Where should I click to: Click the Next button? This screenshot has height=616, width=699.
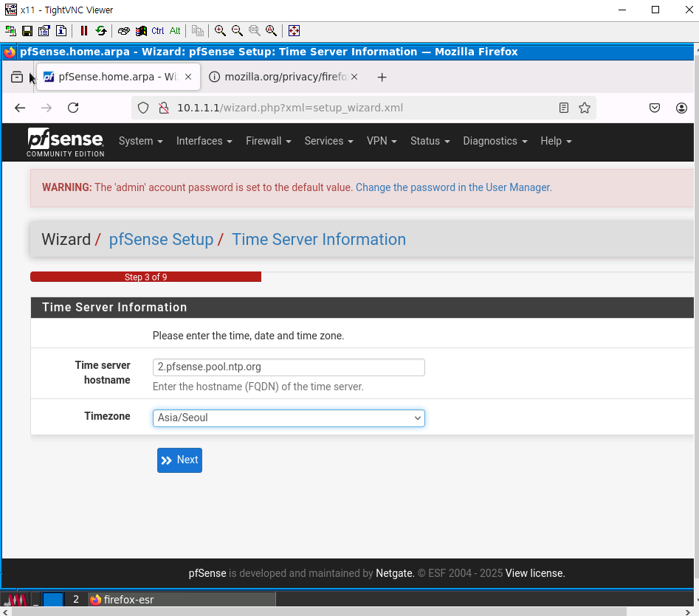pyautogui.click(x=179, y=460)
